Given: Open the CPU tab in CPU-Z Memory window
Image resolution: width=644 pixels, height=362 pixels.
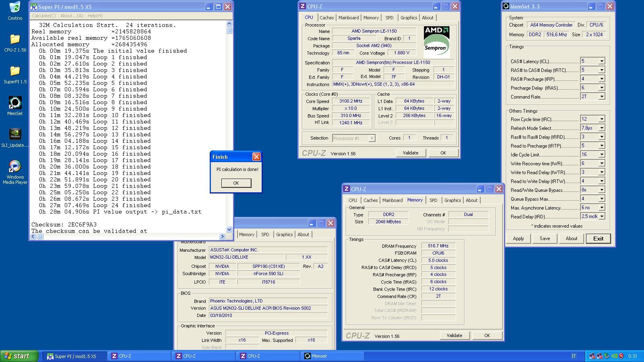Looking at the screenshot, I should tap(353, 200).
